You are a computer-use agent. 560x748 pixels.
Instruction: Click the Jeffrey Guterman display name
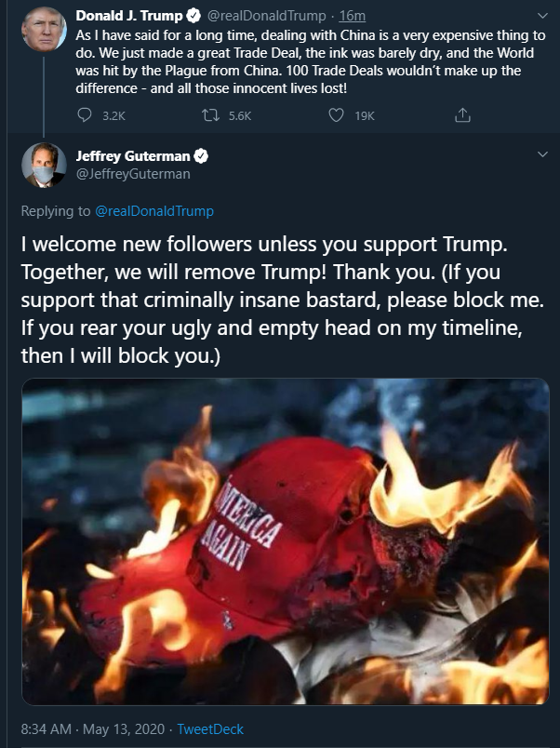133,156
